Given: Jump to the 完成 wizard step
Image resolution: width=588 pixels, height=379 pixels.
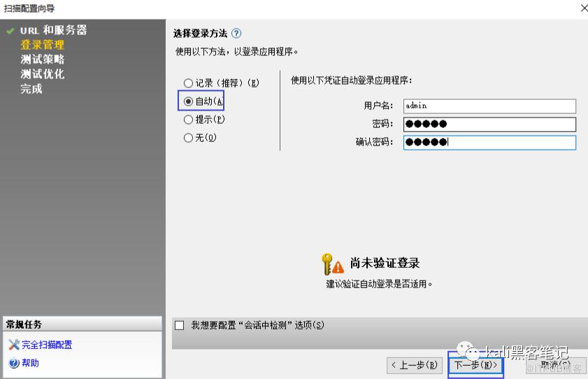Looking at the screenshot, I should point(31,89).
